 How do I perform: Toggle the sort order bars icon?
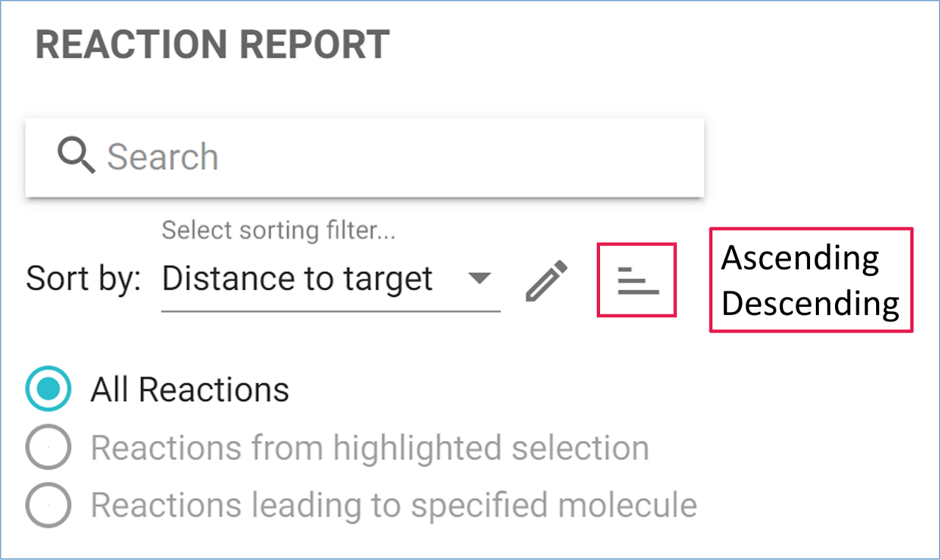(x=637, y=280)
